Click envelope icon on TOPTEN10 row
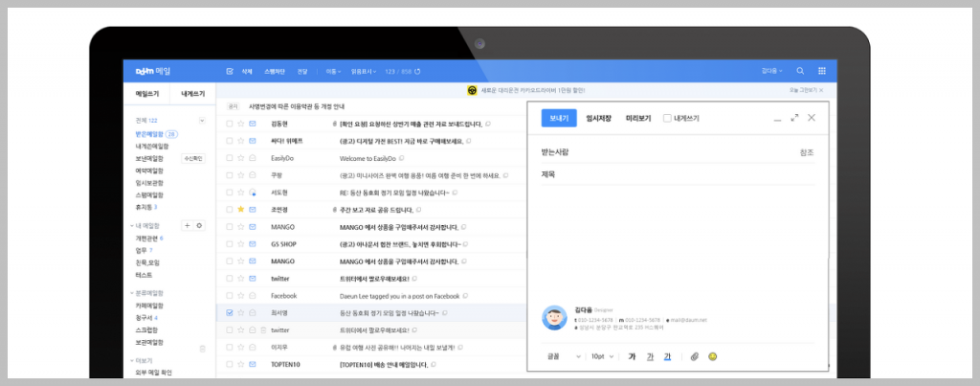The height and width of the screenshot is (386, 980). pyautogui.click(x=253, y=364)
